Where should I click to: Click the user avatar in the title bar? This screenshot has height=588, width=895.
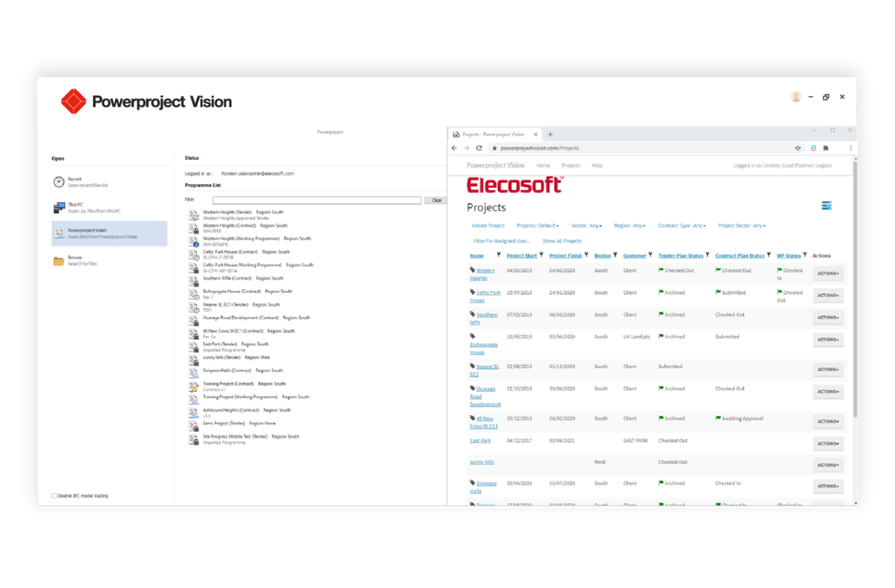796,97
